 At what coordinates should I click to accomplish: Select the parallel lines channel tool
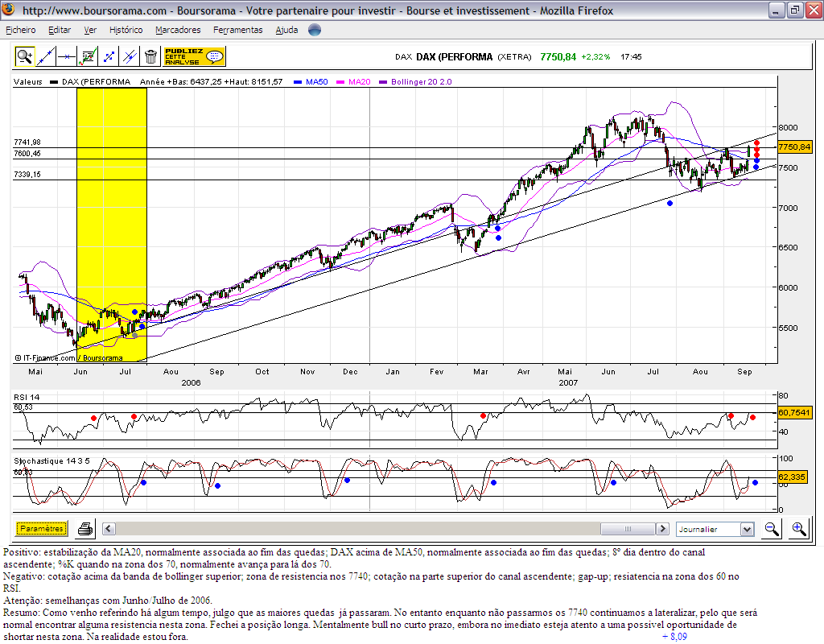pyautogui.click(x=130, y=56)
